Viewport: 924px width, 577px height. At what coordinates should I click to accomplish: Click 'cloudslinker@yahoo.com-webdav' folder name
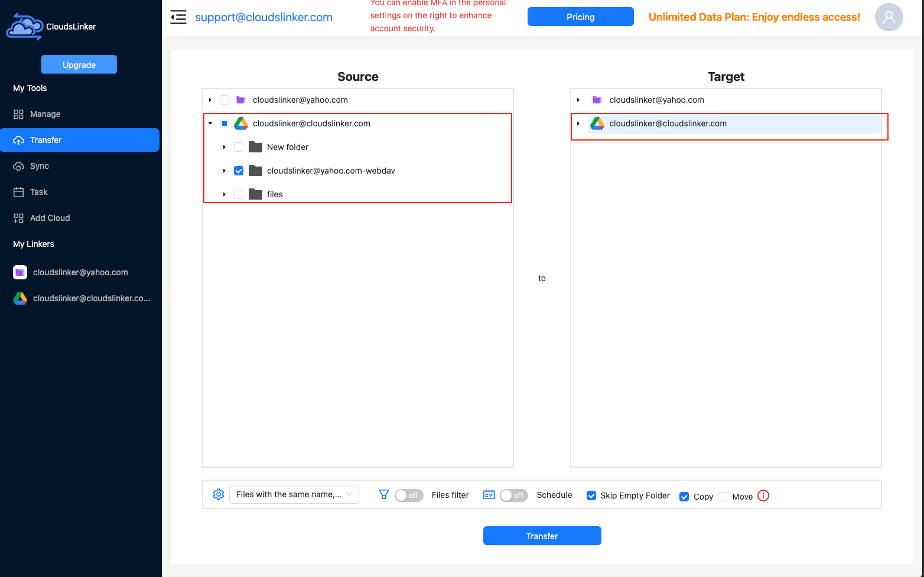click(x=331, y=171)
